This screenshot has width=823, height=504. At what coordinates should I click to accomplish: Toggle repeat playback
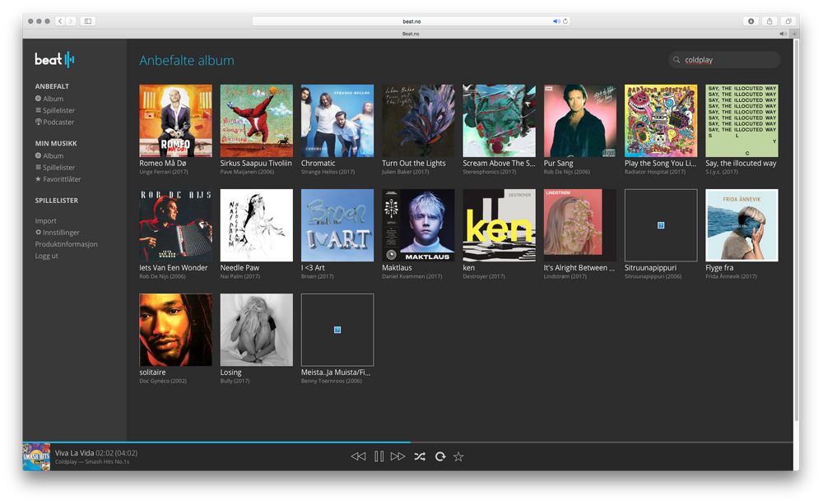439,456
